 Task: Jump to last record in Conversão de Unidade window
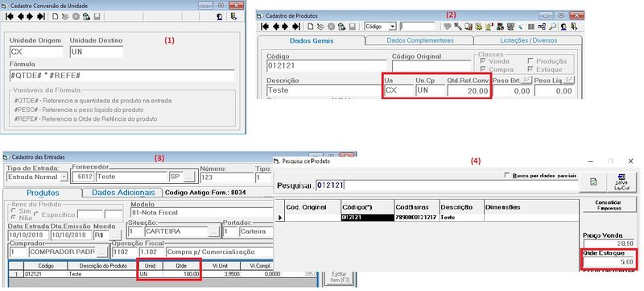pos(41,16)
